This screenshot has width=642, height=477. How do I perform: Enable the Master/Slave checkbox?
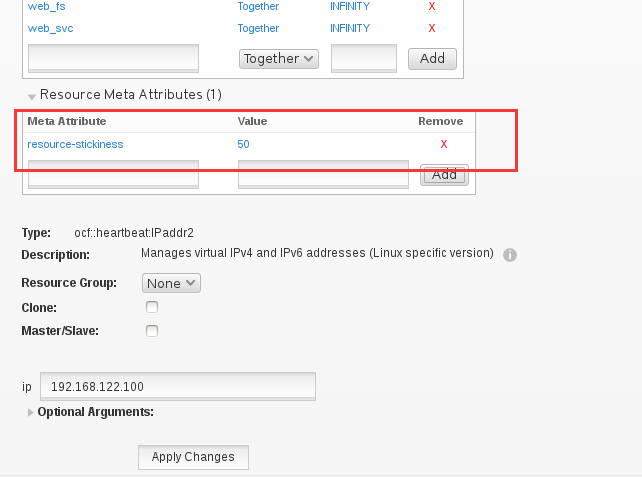pyautogui.click(x=152, y=331)
